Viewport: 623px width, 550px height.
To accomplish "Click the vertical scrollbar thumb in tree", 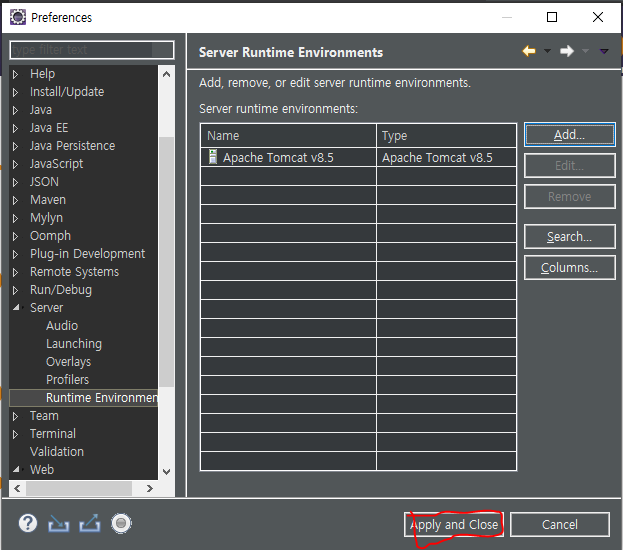I will coord(166,261).
